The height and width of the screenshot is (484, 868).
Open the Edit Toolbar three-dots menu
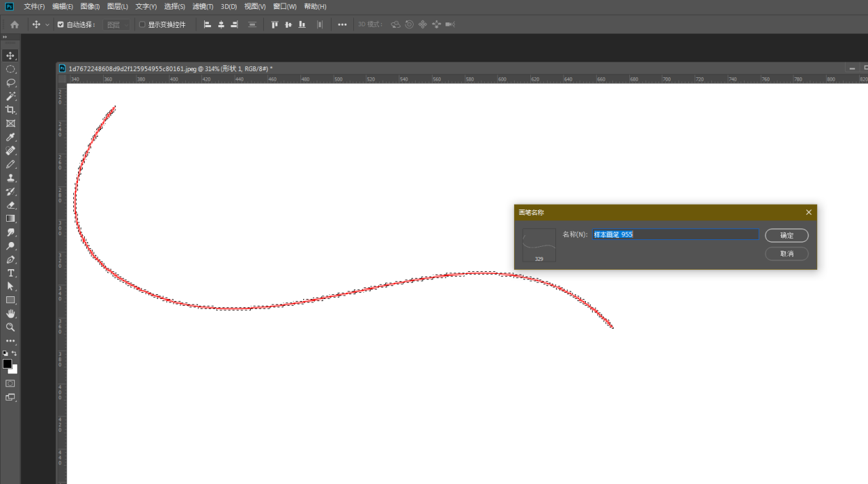[x=10, y=341]
